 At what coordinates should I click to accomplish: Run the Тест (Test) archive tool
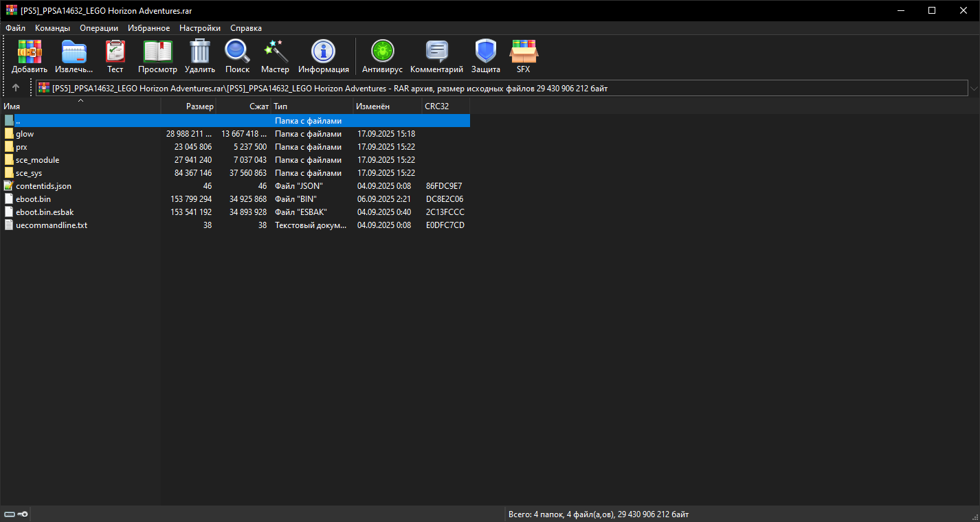tap(115, 52)
